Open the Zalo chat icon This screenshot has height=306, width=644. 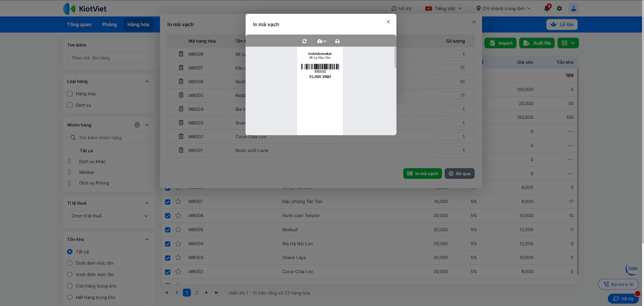coord(632,269)
